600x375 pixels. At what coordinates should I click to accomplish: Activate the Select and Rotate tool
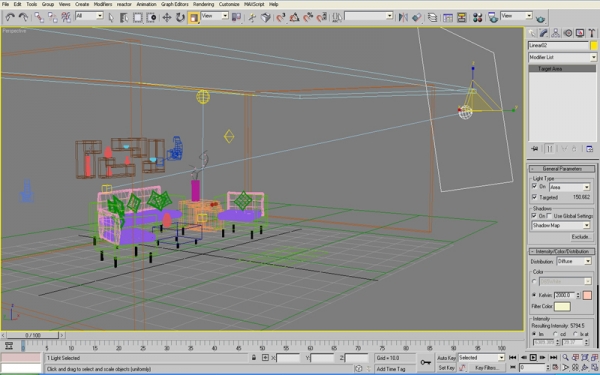[x=180, y=17]
